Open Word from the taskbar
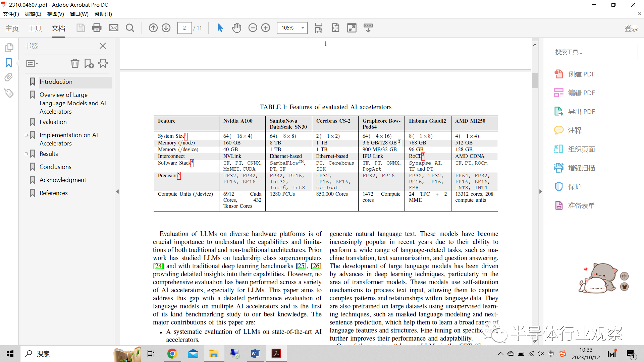The width and height of the screenshot is (644, 362). 256,354
